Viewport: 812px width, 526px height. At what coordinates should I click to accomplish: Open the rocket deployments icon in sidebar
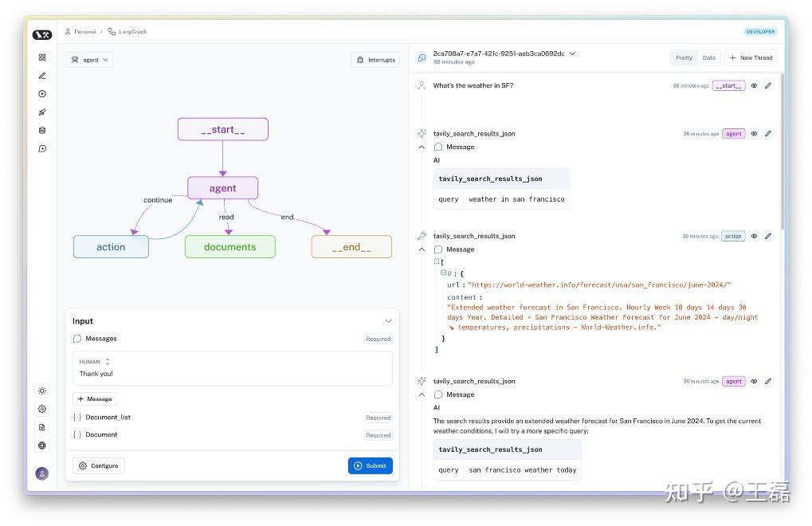pyautogui.click(x=42, y=112)
